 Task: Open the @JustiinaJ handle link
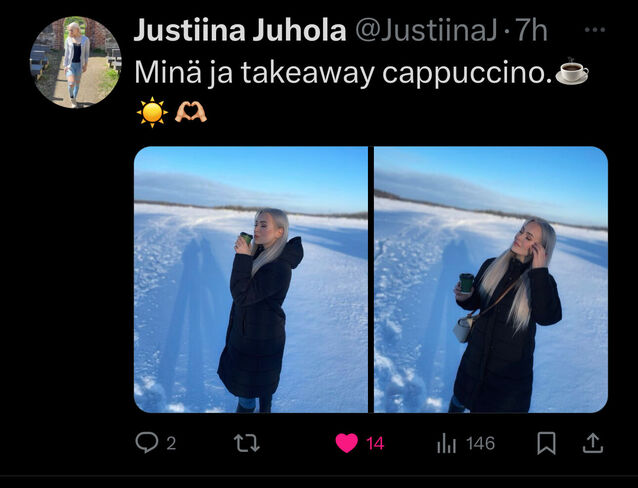[x=426, y=31]
